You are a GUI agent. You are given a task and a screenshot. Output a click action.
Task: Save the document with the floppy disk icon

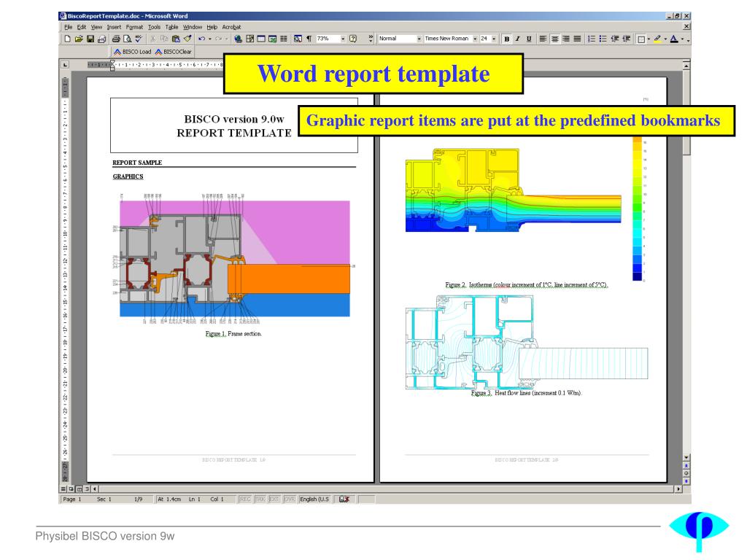(x=90, y=39)
